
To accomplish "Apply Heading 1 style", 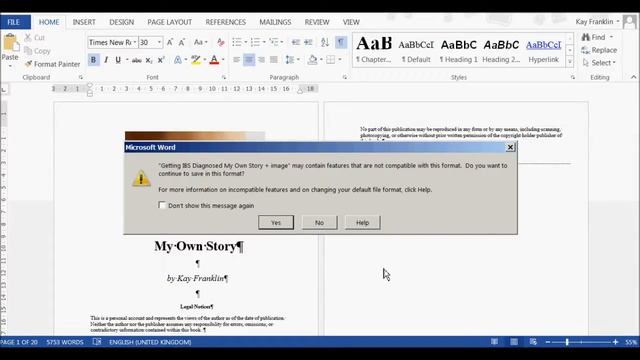I will click(x=458, y=50).
